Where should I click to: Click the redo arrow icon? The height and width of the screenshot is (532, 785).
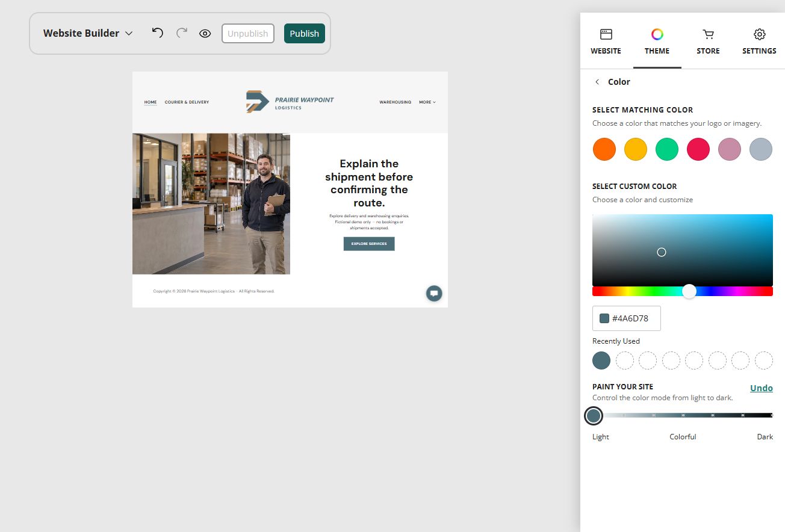[181, 32]
